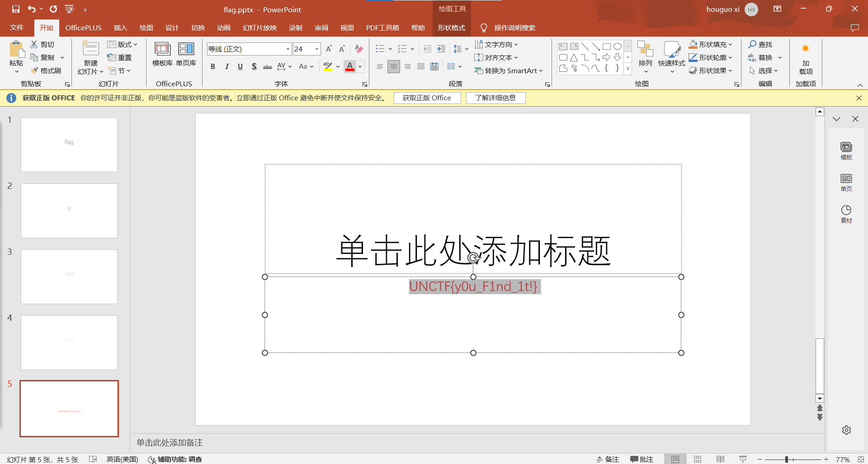This screenshot has height=464, width=868.
Task: Switch to the Insert (插入) tab
Action: click(x=120, y=28)
